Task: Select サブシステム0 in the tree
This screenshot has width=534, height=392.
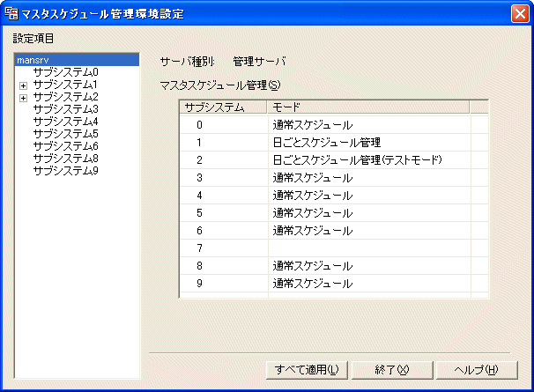Action: pyautogui.click(x=65, y=72)
